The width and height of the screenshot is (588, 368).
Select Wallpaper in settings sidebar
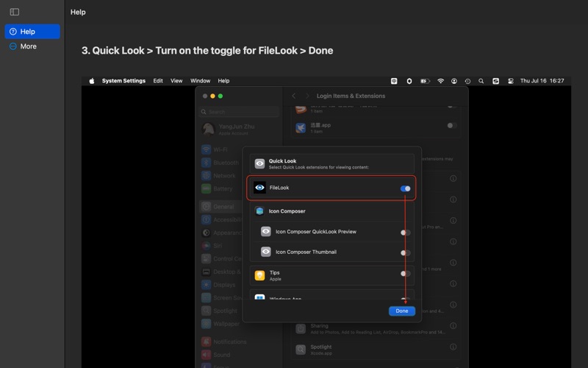point(221,324)
